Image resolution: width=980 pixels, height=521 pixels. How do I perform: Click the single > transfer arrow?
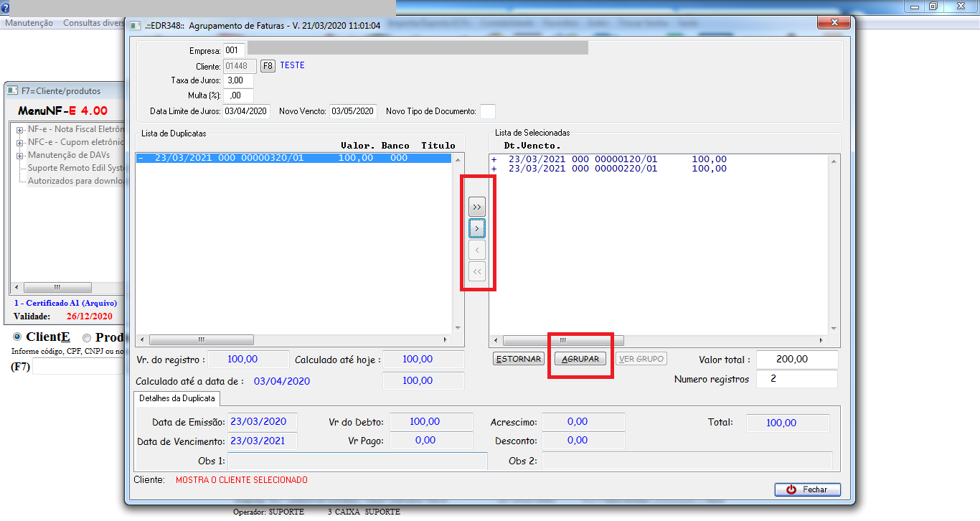click(477, 228)
